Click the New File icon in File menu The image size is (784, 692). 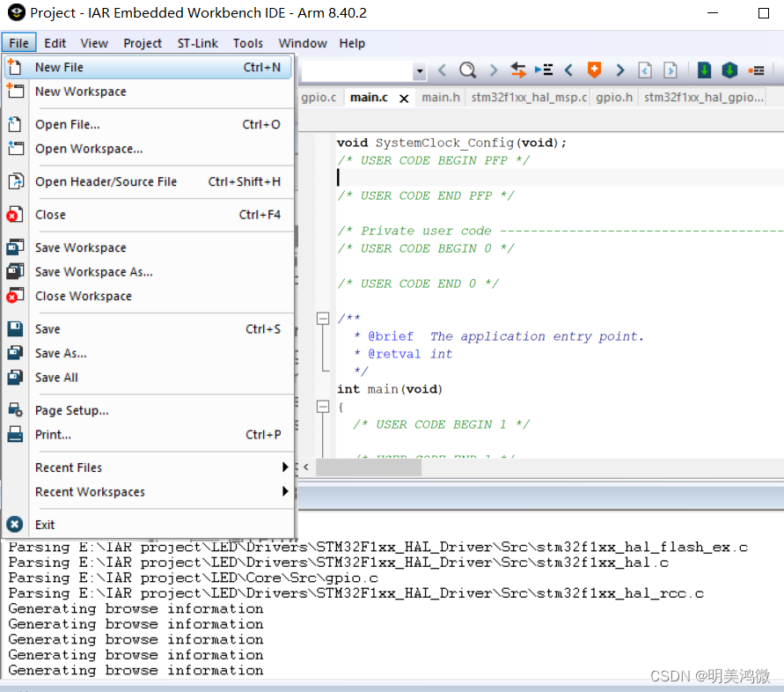pos(15,67)
